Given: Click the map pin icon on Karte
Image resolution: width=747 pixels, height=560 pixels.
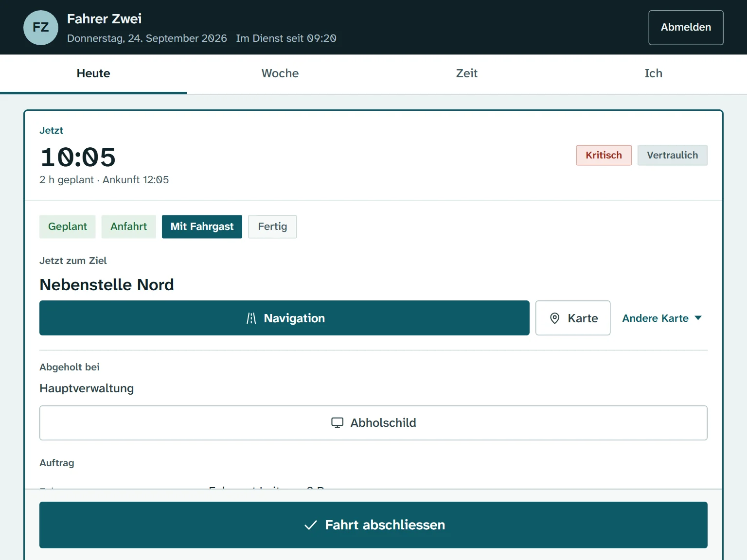Looking at the screenshot, I should (554, 318).
